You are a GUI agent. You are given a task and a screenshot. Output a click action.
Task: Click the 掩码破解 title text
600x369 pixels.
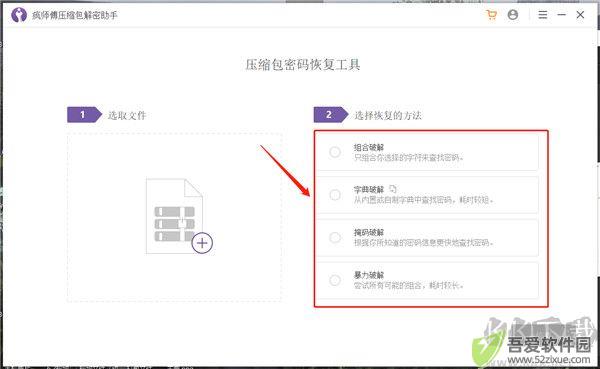pyautogui.click(x=369, y=232)
